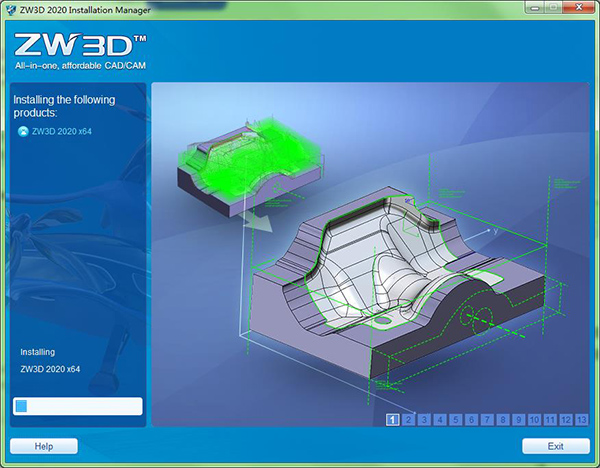Viewport: 600px width, 468px height.
Task: Switch to slide 5 in the pager
Action: click(456, 419)
